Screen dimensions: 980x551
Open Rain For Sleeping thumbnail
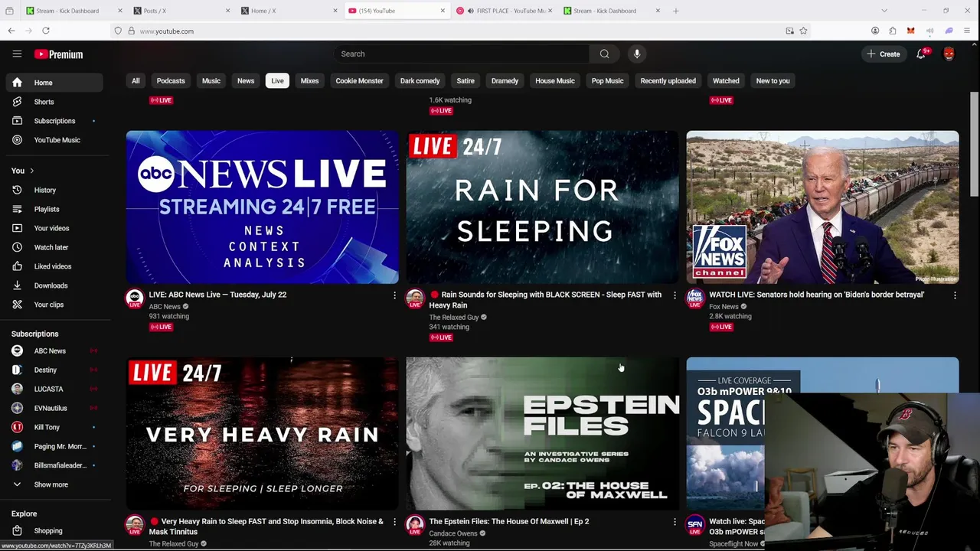[542, 207]
